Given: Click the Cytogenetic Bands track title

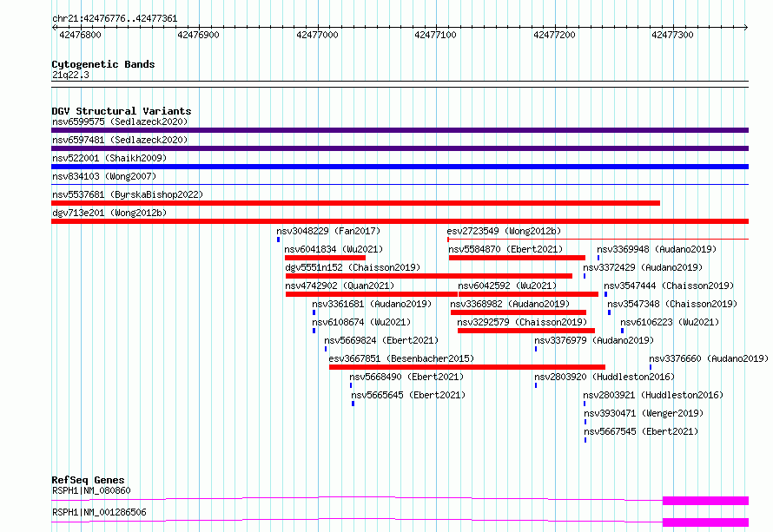Looking at the screenshot, I should click(x=102, y=64).
